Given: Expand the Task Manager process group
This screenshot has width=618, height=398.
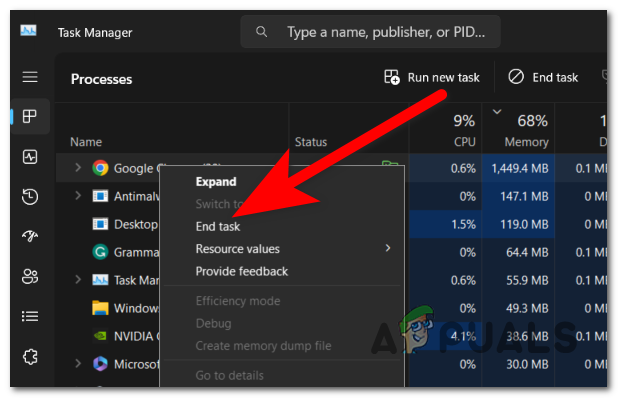Looking at the screenshot, I should point(78,280).
